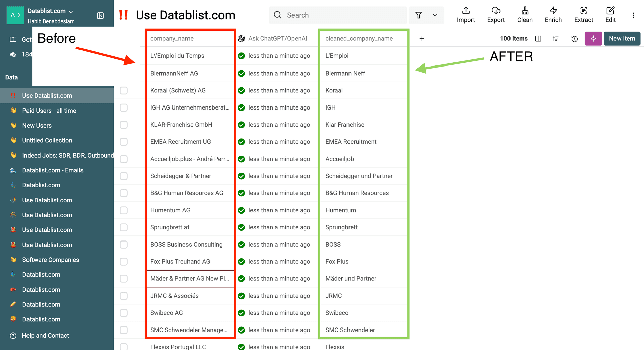Open Paid Users - all time collection
This screenshot has width=644, height=350.
49,111
